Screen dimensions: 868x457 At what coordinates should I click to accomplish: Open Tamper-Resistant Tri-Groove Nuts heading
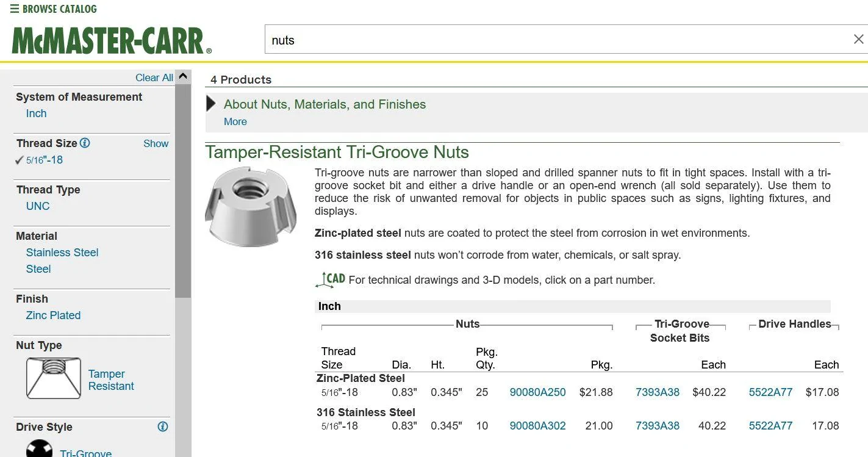click(337, 152)
